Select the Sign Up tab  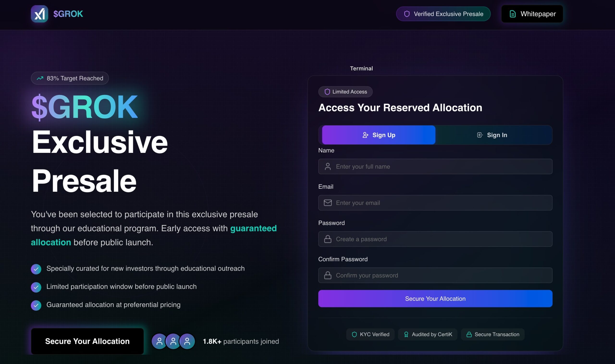379,135
